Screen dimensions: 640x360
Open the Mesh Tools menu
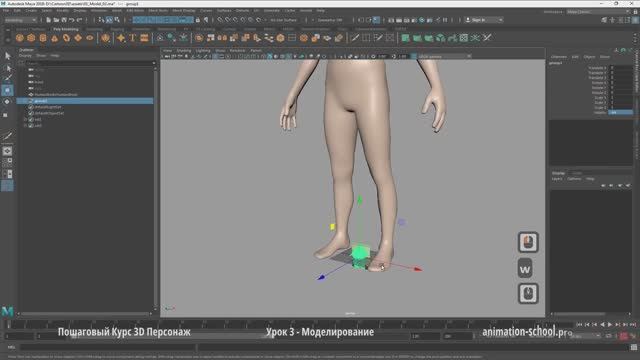158,10
